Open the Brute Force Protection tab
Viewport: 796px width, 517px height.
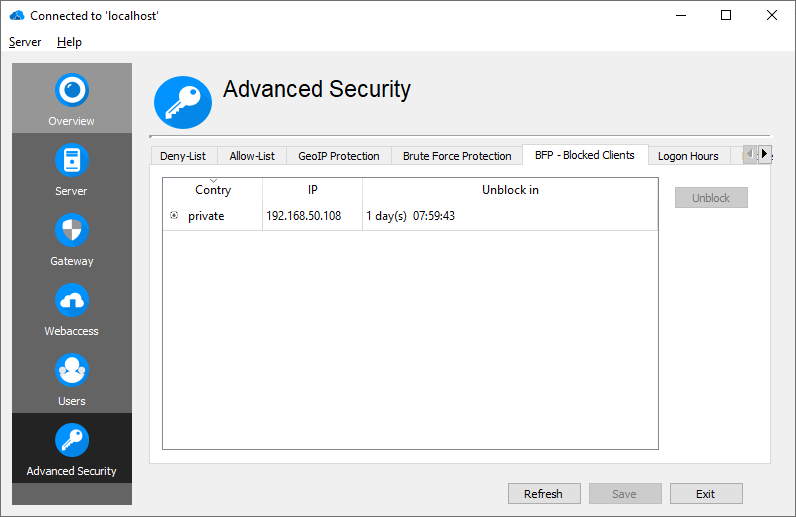coord(457,156)
